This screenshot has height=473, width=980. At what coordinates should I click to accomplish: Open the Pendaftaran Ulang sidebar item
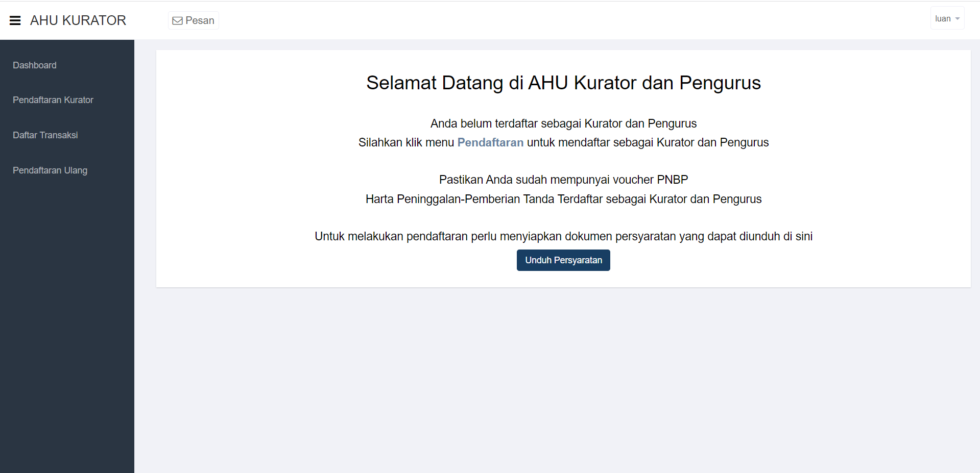50,170
